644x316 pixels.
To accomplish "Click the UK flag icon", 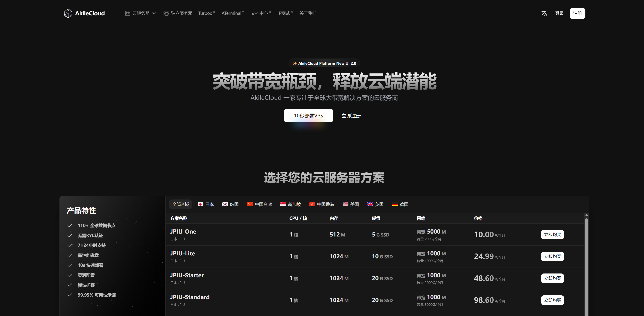I will (370, 204).
